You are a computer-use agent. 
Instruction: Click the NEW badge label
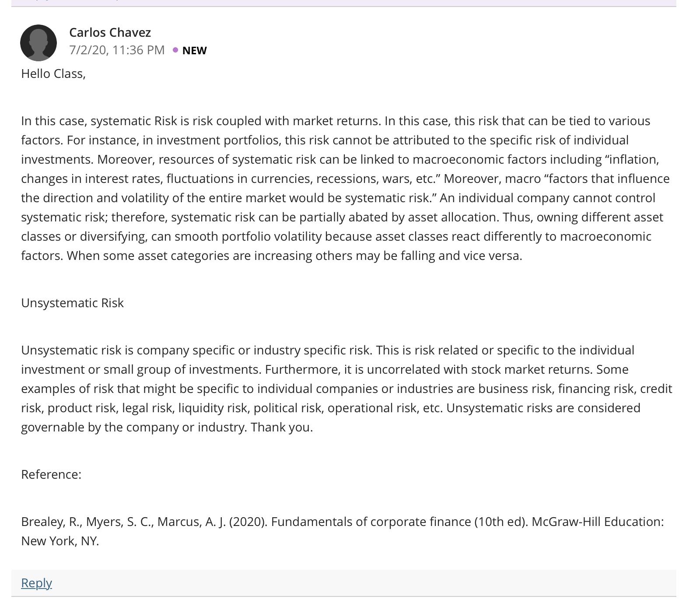pos(194,50)
